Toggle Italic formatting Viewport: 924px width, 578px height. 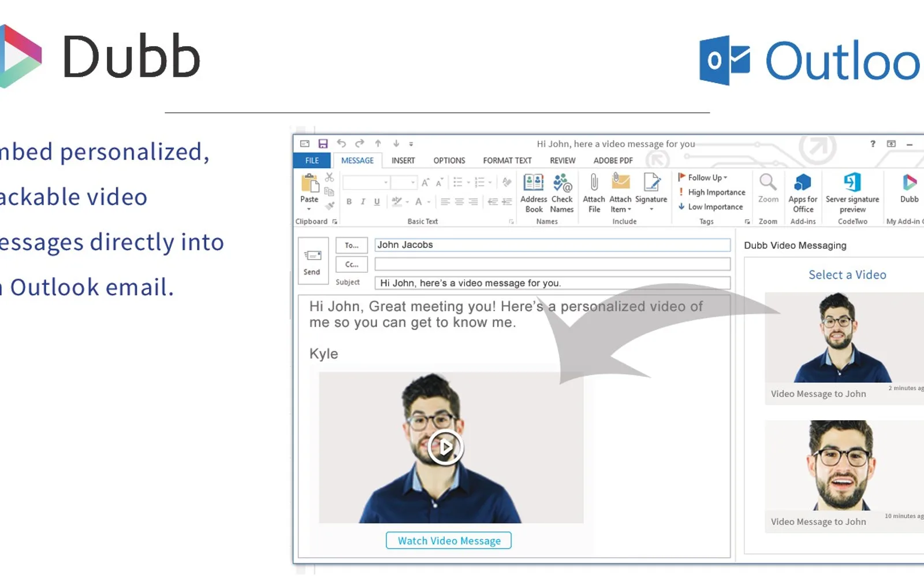(x=363, y=202)
